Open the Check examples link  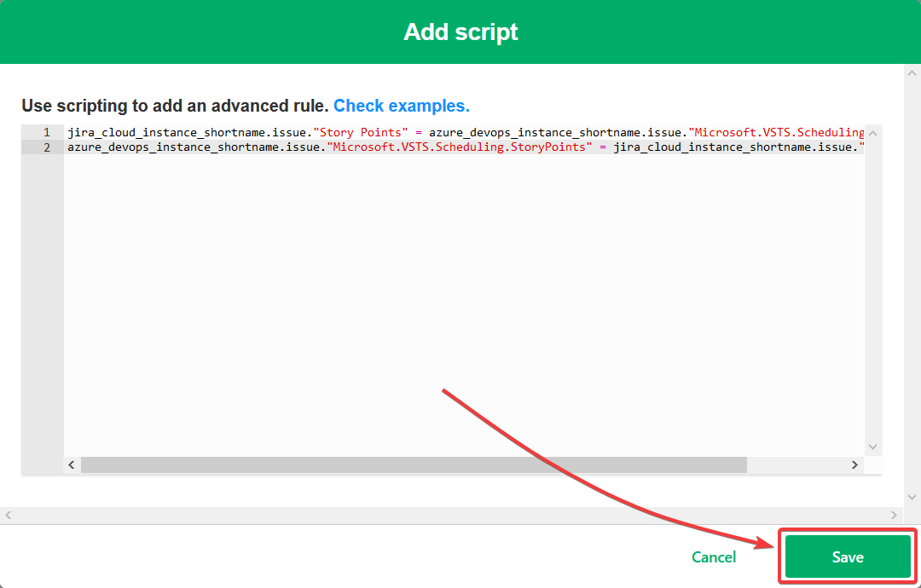click(x=402, y=106)
